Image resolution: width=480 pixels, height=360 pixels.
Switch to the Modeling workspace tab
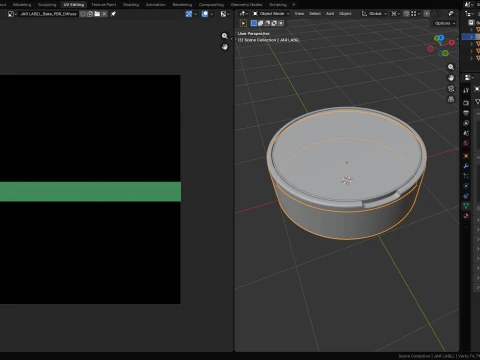22,5
